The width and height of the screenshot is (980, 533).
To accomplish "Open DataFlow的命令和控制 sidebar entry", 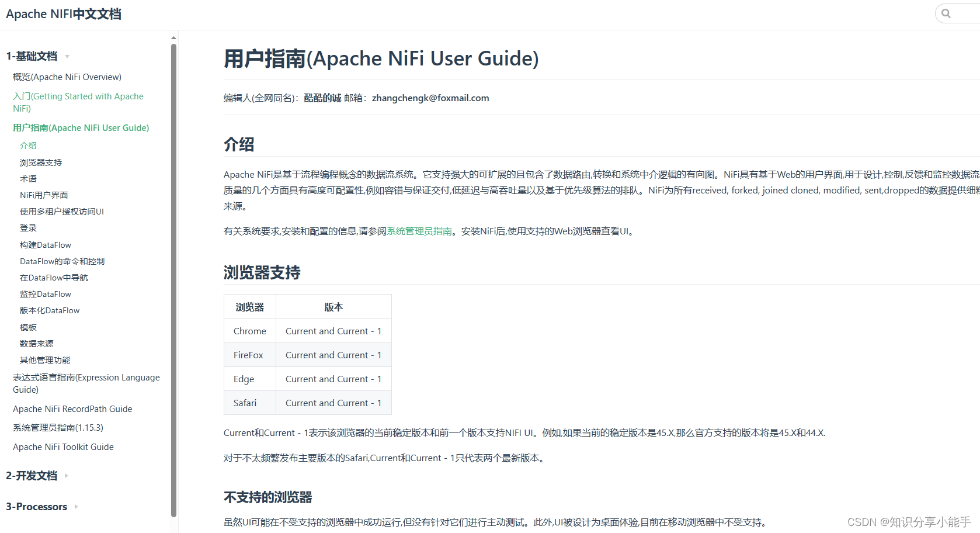I will (x=62, y=261).
